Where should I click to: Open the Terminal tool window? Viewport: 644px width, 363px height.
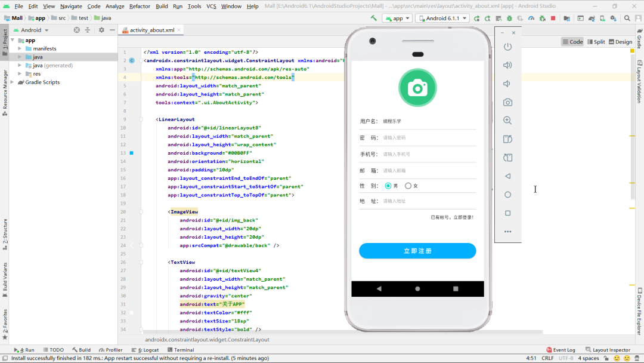coord(181,350)
